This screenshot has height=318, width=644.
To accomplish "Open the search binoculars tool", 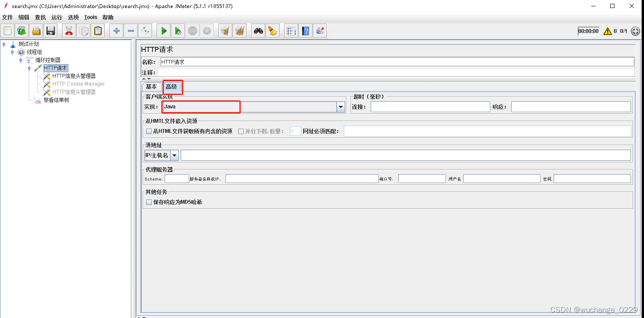I will (258, 30).
